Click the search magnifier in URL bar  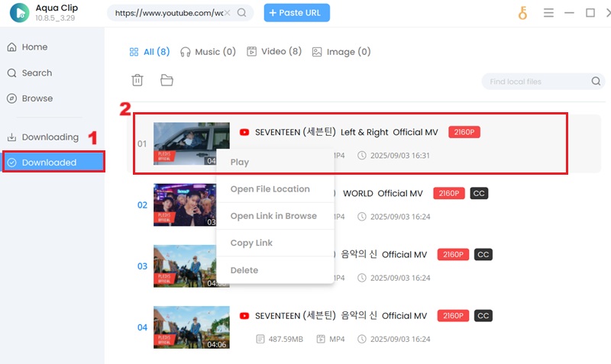coord(242,13)
